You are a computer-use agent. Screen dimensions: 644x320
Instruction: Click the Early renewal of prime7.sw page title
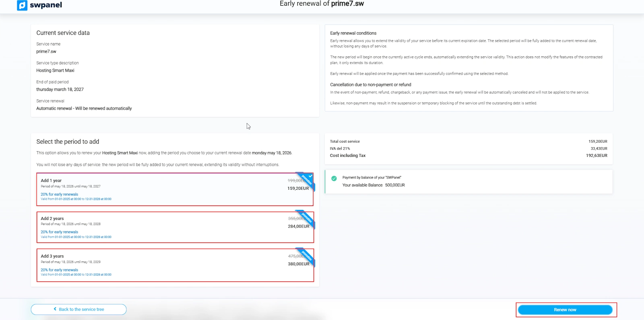coord(322,4)
